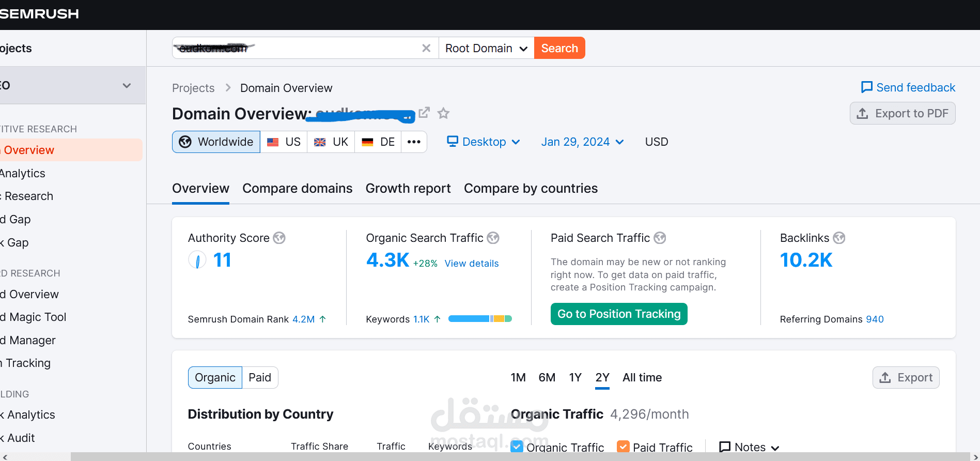980x461 pixels.
Task: Click Backlinks info globe icon
Action: 839,238
